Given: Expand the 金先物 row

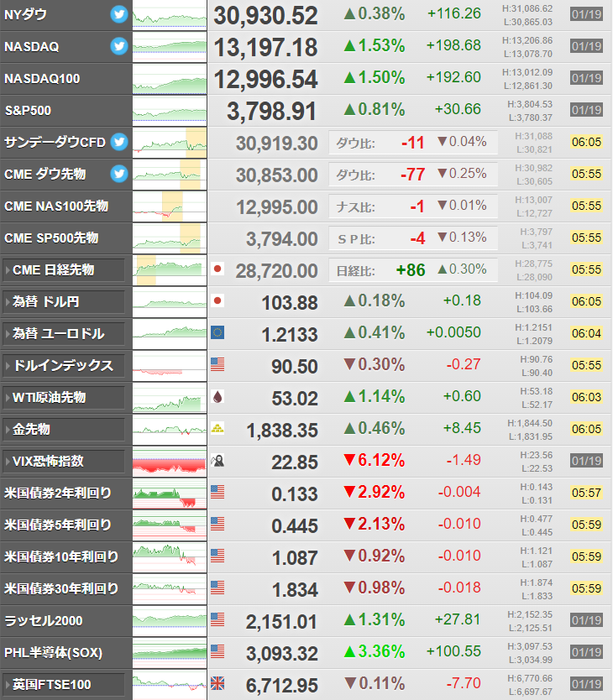Looking at the screenshot, I should 64,430.
